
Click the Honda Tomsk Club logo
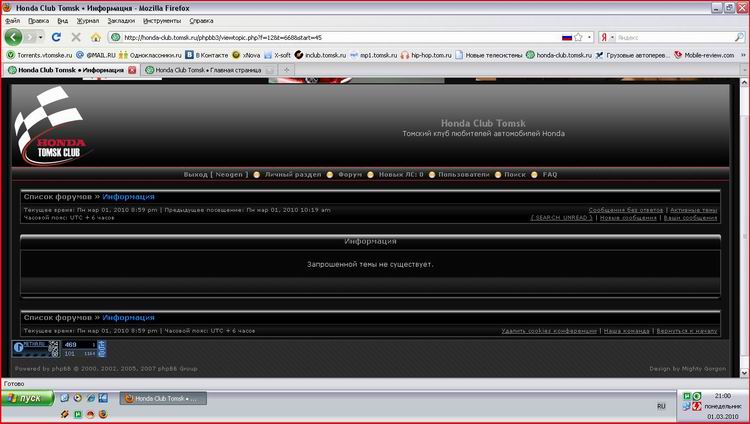pyautogui.click(x=52, y=126)
